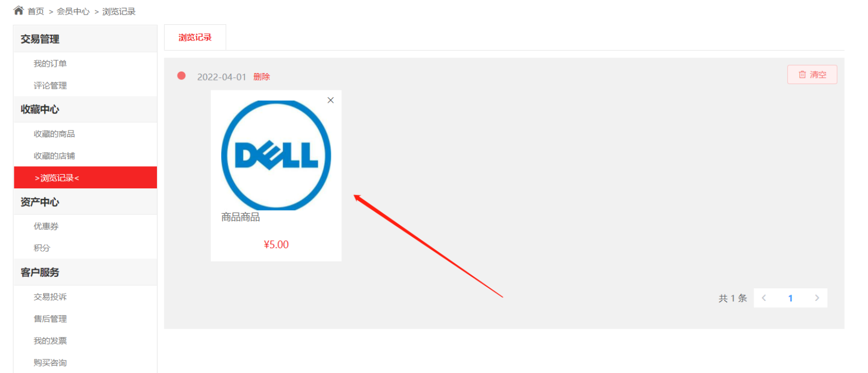Go to 收藏的商品 page
Image resolution: width=868 pixels, height=373 pixels.
[54, 134]
